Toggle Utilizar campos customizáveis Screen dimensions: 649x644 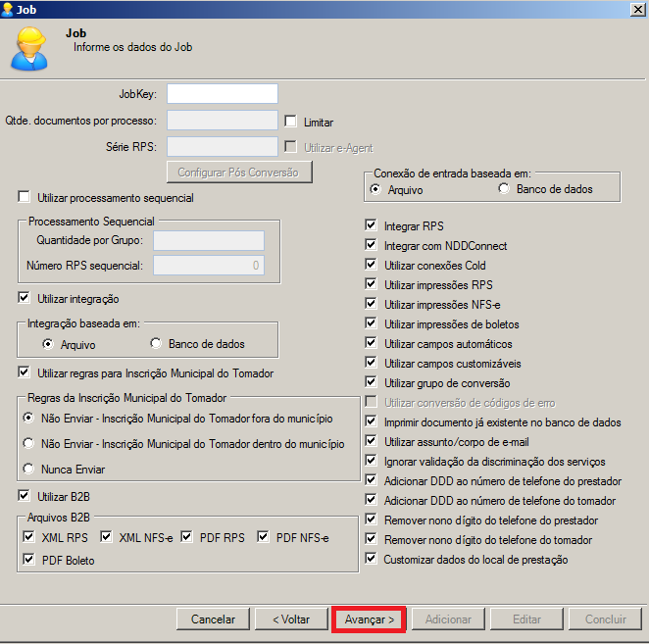point(371,362)
